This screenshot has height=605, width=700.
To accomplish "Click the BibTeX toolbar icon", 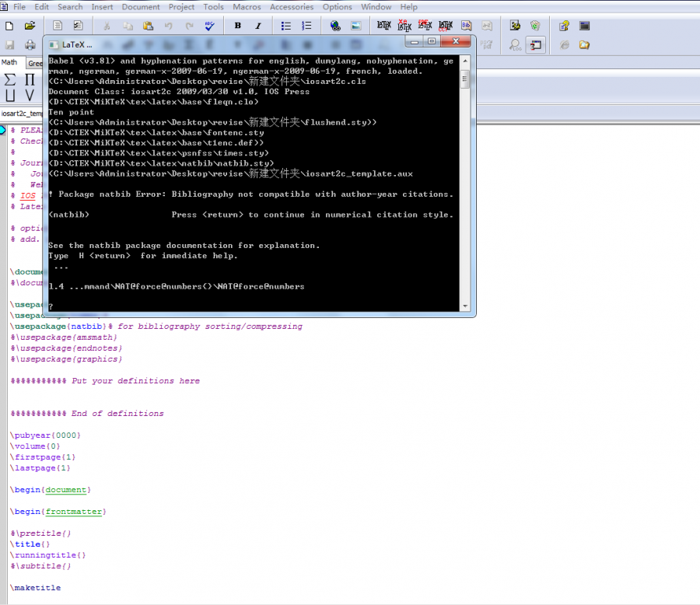I will (467, 26).
